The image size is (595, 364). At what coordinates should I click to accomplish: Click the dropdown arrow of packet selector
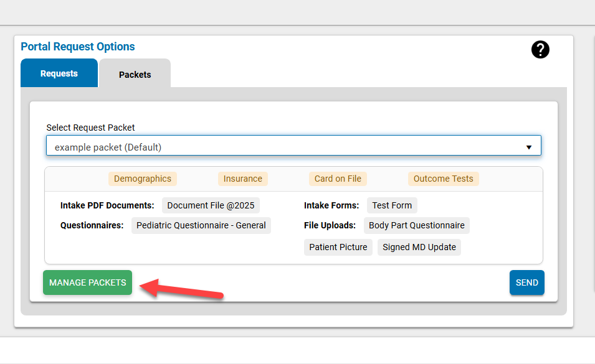pos(528,147)
